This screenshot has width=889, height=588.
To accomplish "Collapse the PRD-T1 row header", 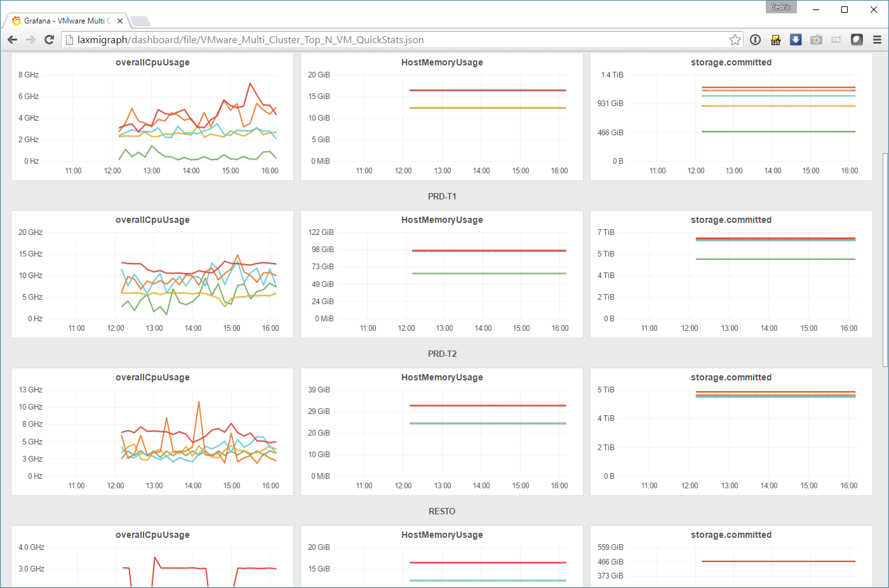I will click(x=442, y=196).
